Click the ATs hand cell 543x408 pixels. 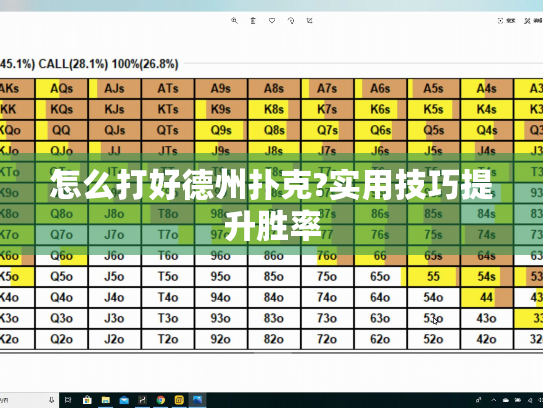point(168,89)
